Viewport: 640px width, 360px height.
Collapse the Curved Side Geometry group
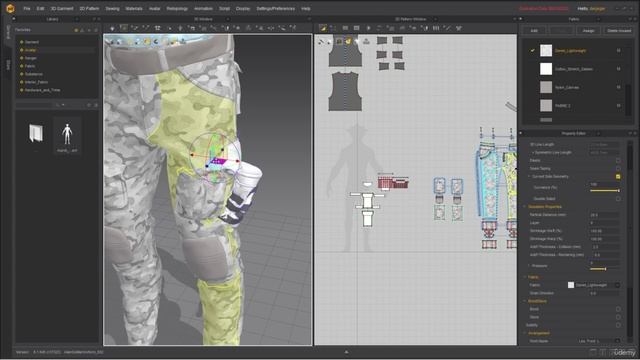click(x=529, y=177)
